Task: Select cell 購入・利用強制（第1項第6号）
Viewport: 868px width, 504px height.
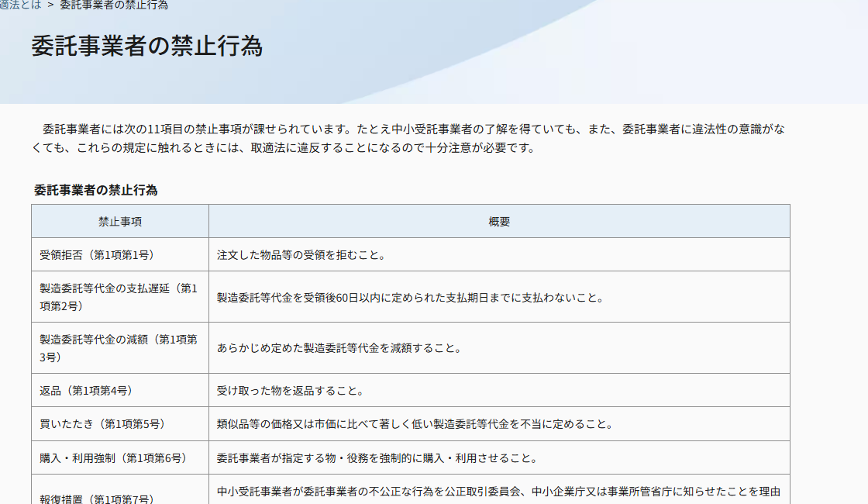Action: 120,458
